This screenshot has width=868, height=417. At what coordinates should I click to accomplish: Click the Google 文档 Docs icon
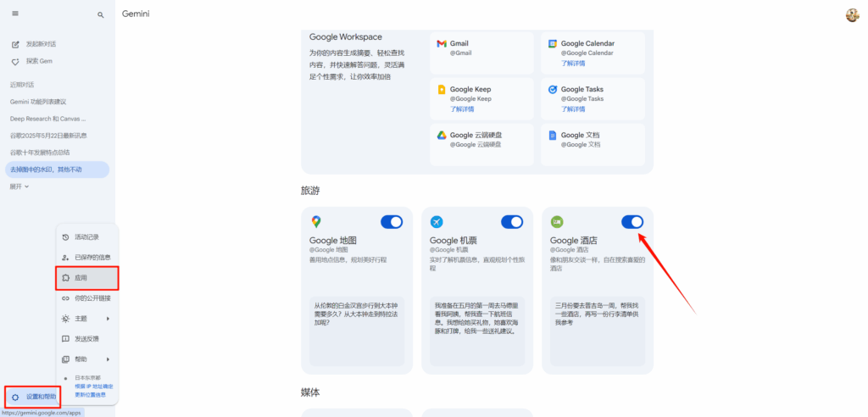[553, 135]
